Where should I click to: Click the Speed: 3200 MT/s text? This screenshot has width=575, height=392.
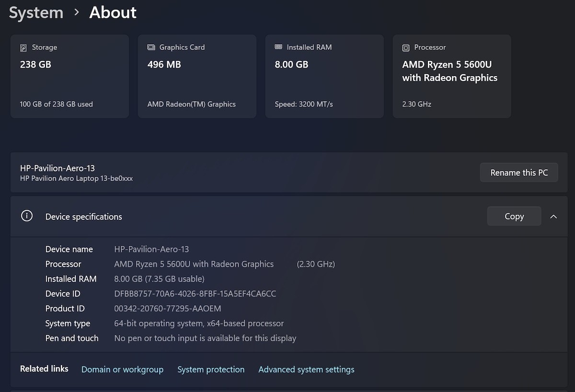coord(304,104)
